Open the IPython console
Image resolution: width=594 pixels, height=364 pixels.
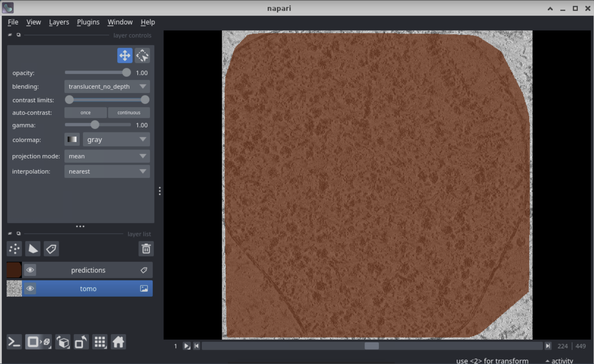coord(14,342)
